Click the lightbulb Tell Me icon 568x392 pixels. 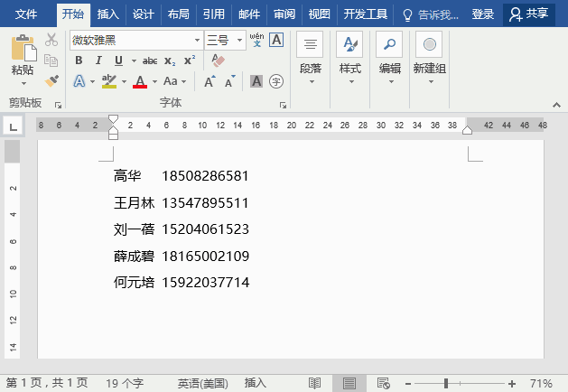point(407,14)
